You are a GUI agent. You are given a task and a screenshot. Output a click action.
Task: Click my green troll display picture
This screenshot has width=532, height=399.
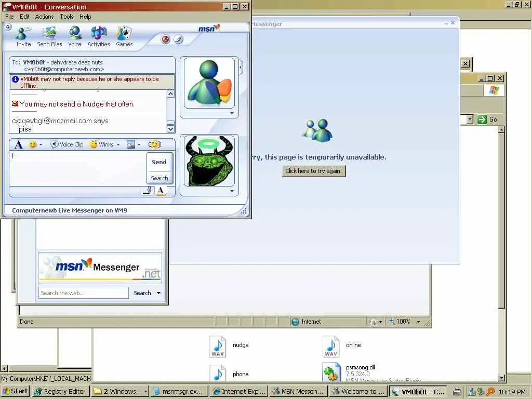[209, 161]
